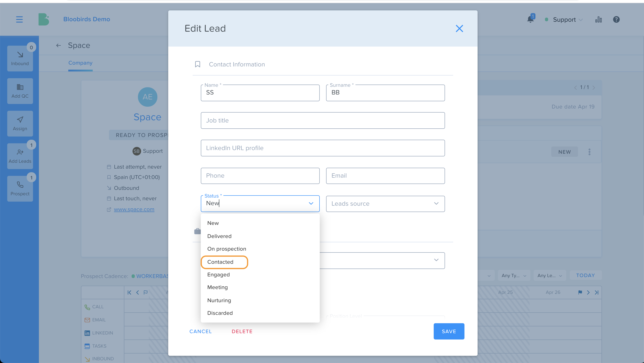Screen dimensions: 644x363
Task: Click the Name input field
Action: (x=260, y=93)
